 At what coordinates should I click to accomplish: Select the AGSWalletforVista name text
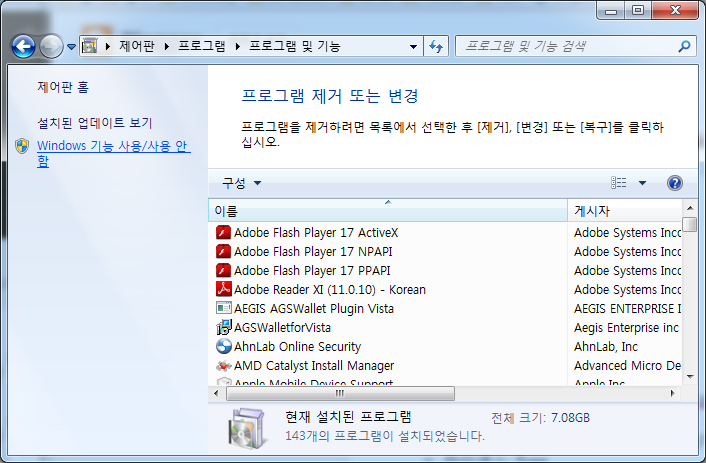pos(282,327)
